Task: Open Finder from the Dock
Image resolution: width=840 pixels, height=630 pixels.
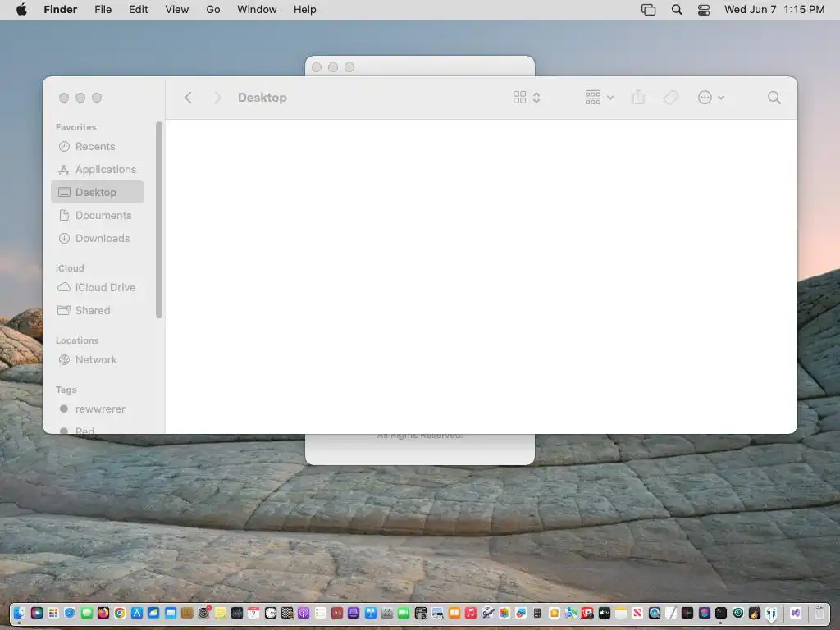Action: [20, 613]
